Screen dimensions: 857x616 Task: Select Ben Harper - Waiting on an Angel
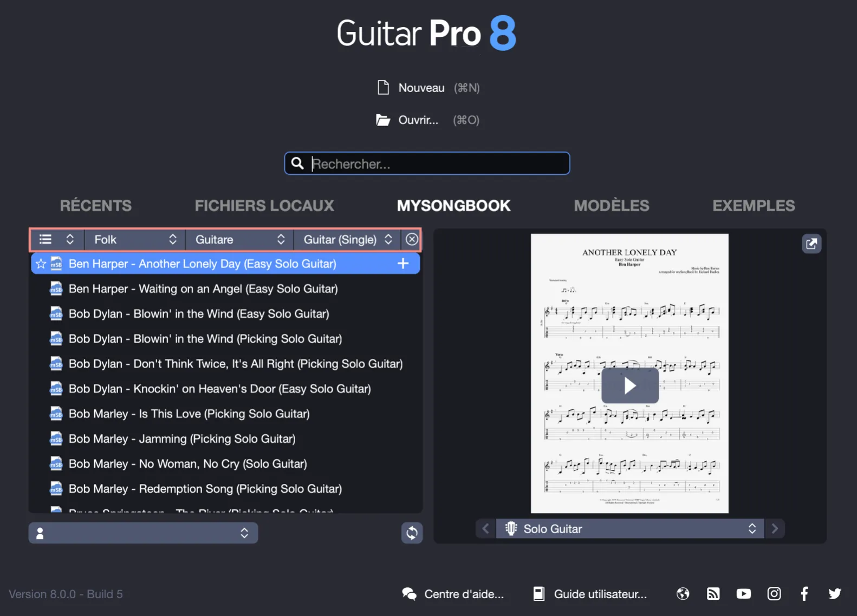pyautogui.click(x=203, y=289)
